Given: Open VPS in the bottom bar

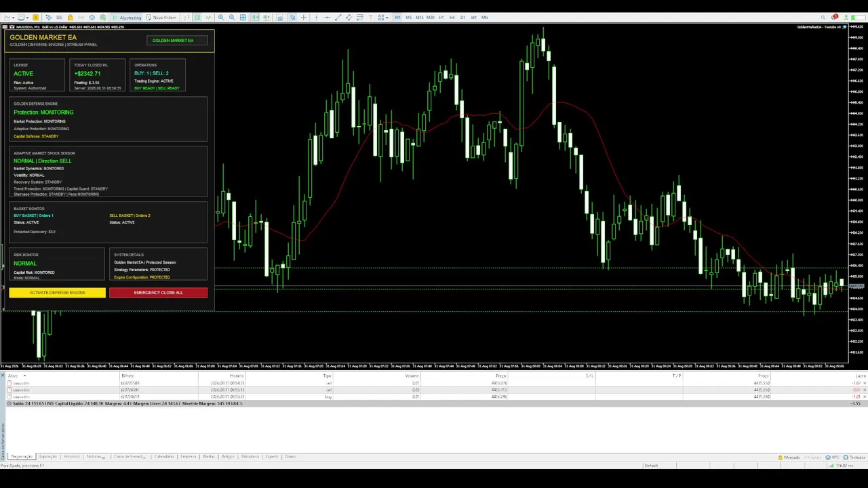Looking at the screenshot, I should [832, 457].
